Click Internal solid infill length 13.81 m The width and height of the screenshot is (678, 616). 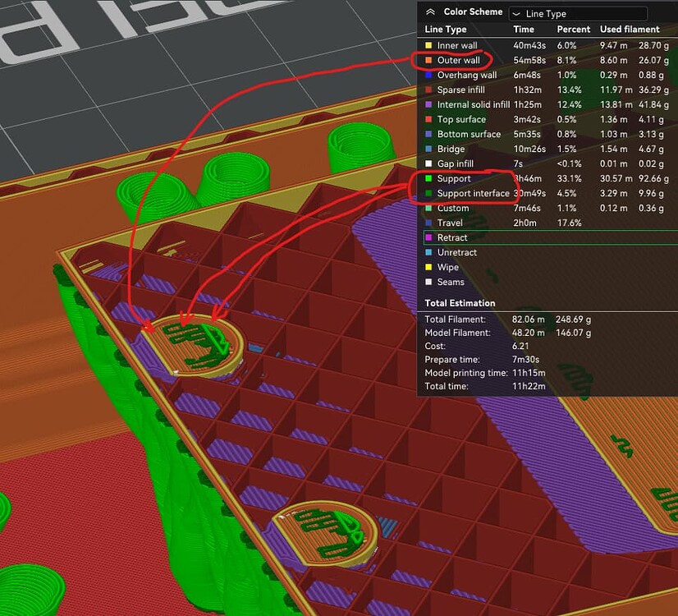coord(616,104)
